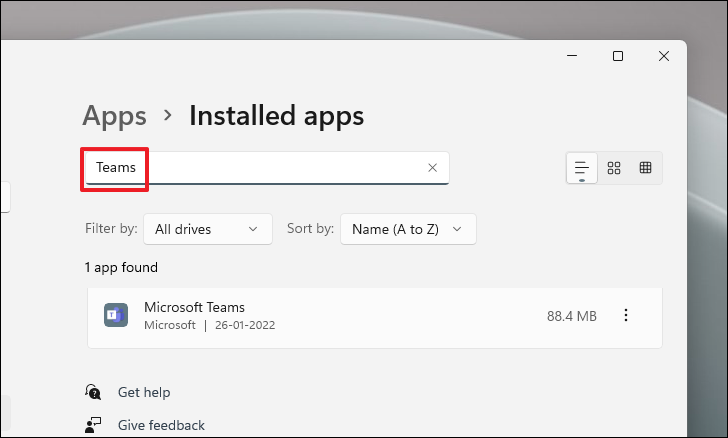
Task: Maximize the Settings window
Action: 618,56
